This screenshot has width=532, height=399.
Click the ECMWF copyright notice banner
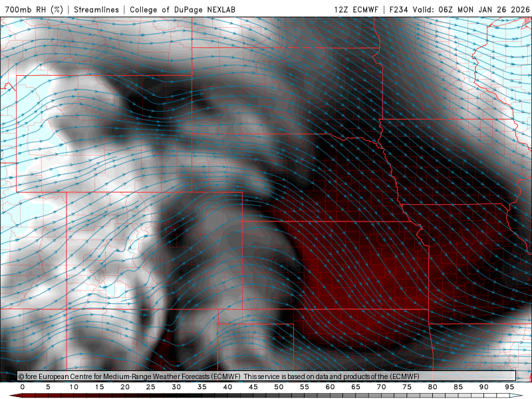coord(267,376)
